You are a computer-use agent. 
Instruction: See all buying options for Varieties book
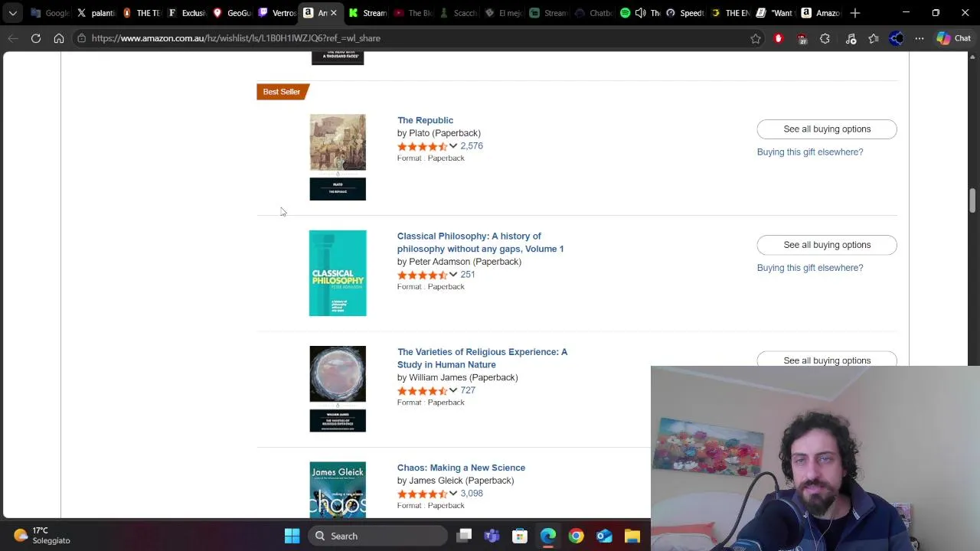[827, 360]
